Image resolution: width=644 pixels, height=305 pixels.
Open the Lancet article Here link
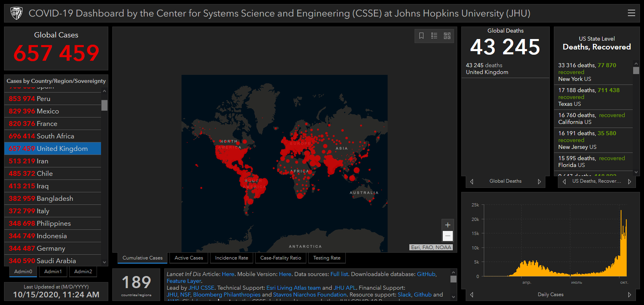point(228,274)
